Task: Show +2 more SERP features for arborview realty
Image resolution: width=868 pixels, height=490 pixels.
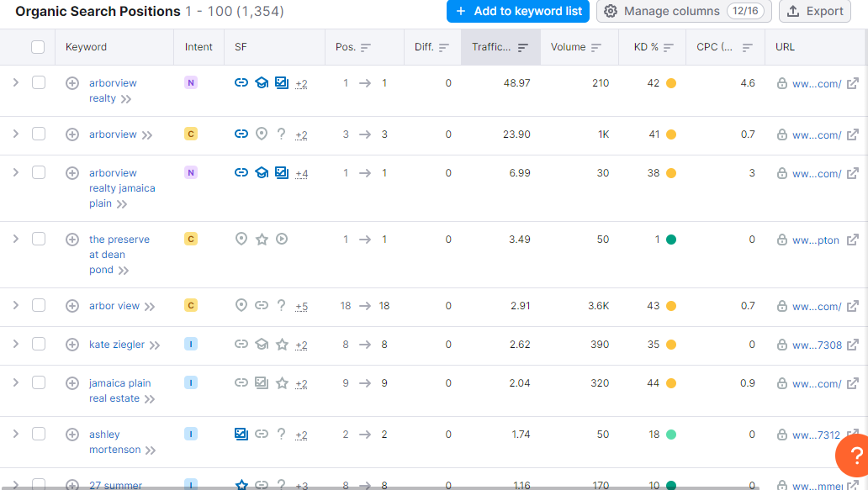Action: [301, 83]
